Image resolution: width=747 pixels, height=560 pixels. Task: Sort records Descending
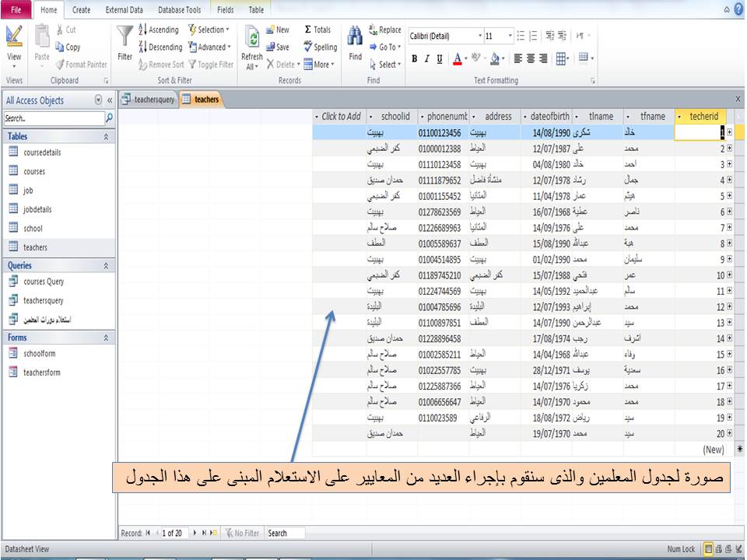point(160,47)
